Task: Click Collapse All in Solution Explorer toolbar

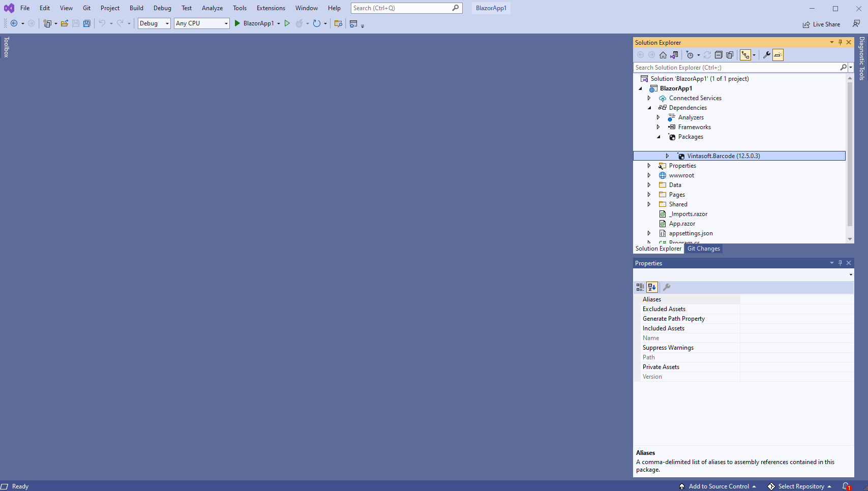Action: (719, 55)
